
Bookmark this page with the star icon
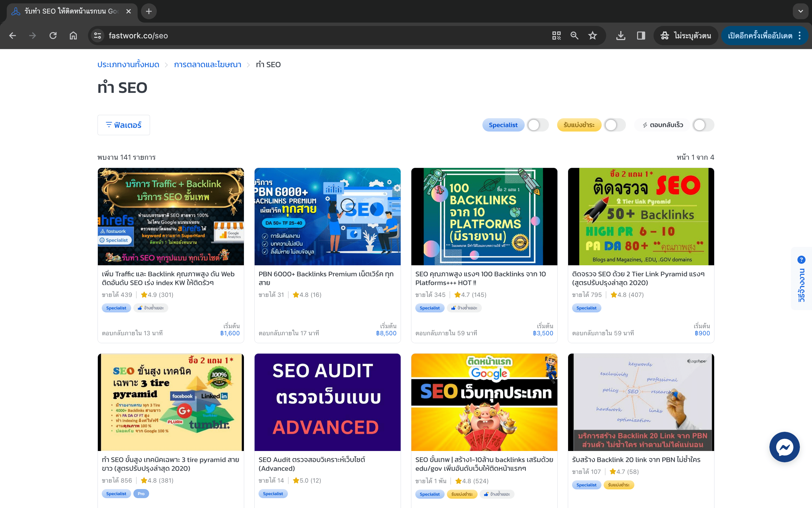(593, 36)
